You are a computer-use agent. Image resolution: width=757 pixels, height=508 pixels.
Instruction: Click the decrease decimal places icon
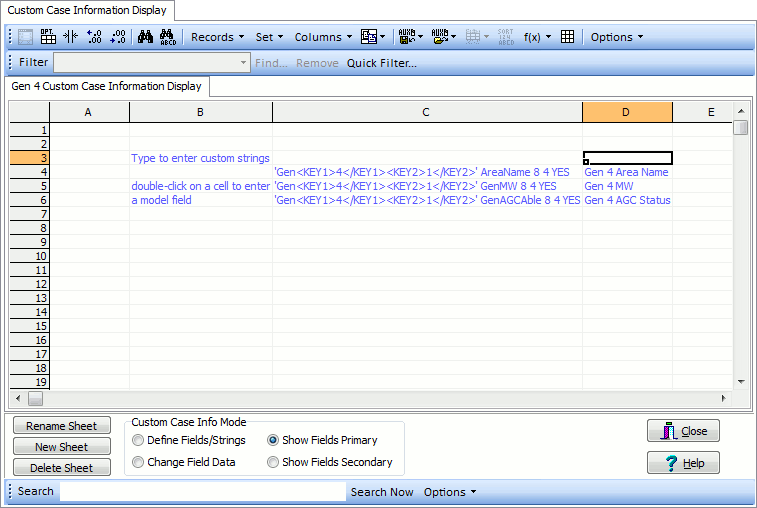(118, 37)
